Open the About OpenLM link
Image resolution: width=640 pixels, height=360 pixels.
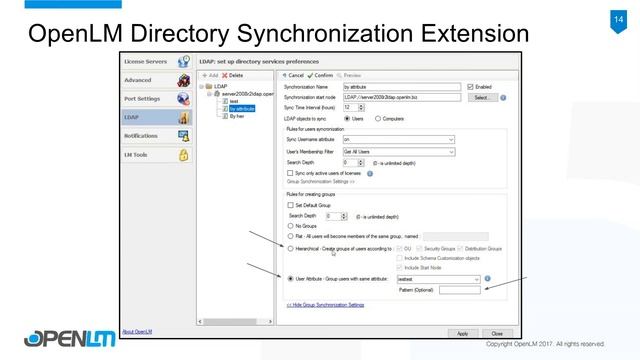(137, 331)
